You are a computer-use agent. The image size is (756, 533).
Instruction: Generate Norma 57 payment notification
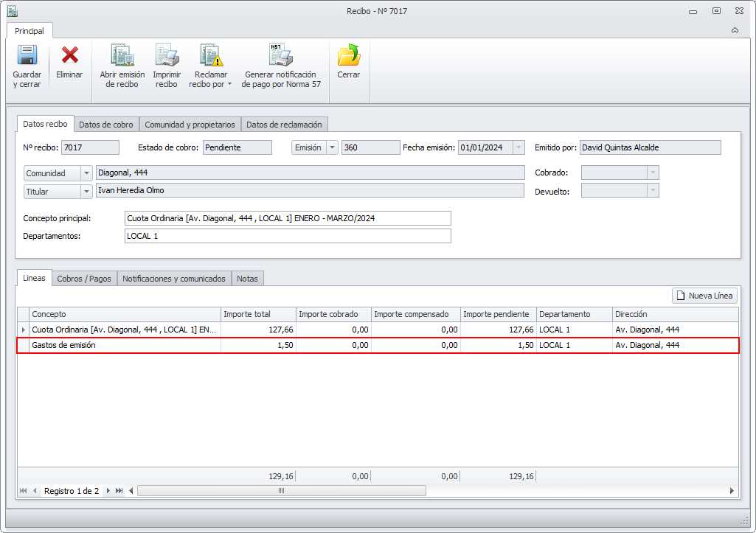(x=280, y=56)
